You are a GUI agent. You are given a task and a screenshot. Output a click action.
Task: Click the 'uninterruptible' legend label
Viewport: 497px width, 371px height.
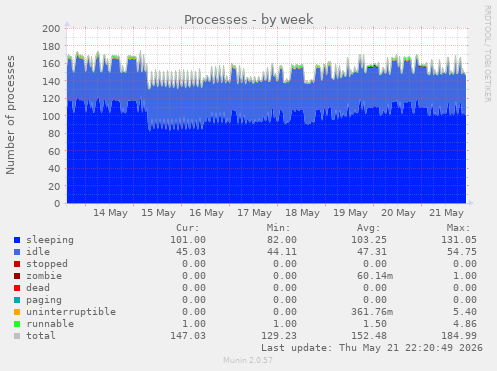pos(71,312)
